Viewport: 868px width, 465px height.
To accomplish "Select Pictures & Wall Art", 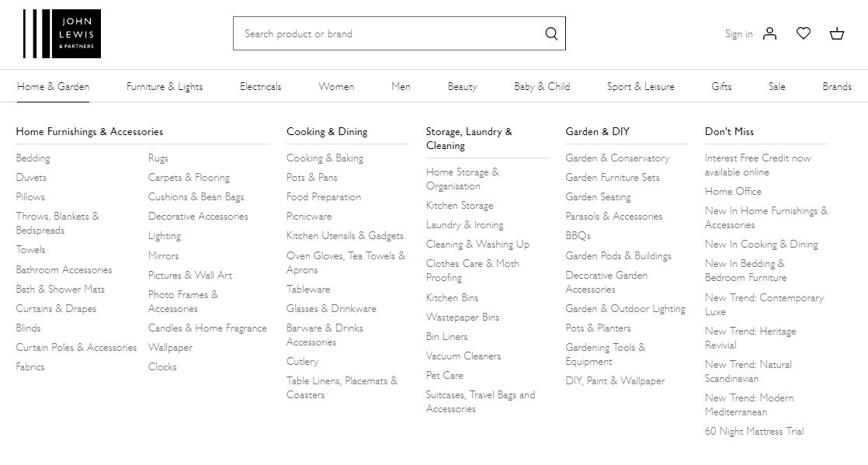I will click(x=190, y=275).
